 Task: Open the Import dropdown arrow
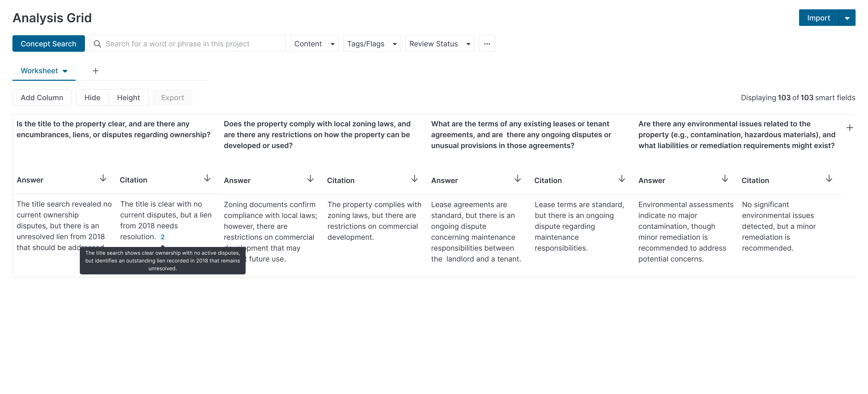click(847, 18)
